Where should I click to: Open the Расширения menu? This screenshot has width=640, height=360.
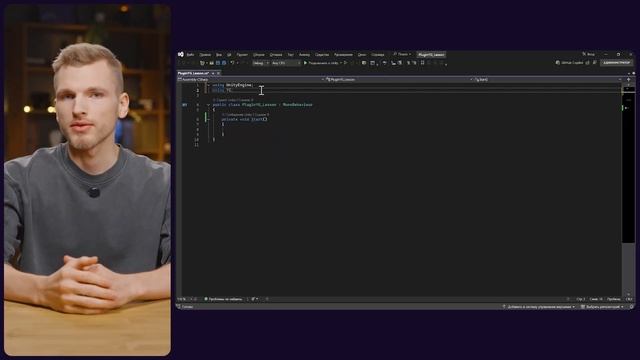343,54
